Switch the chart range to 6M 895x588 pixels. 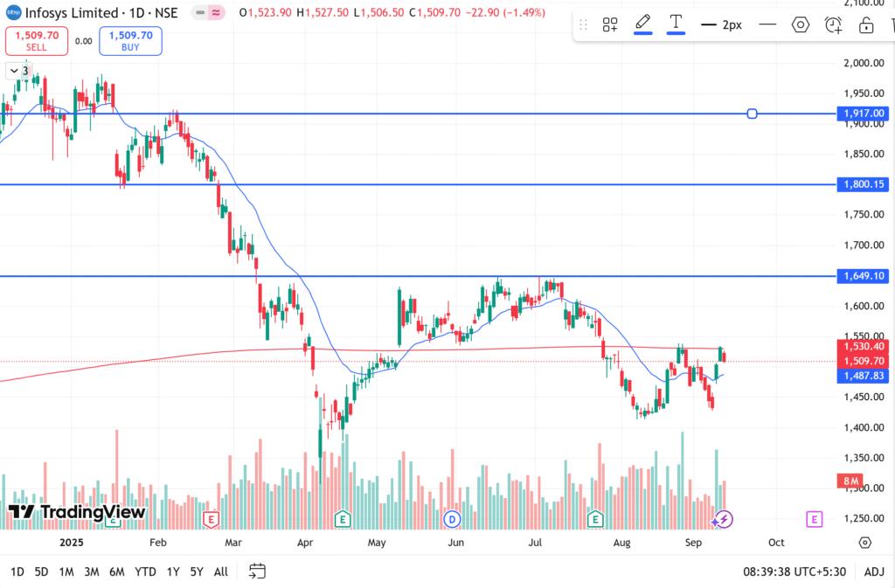[116, 571]
